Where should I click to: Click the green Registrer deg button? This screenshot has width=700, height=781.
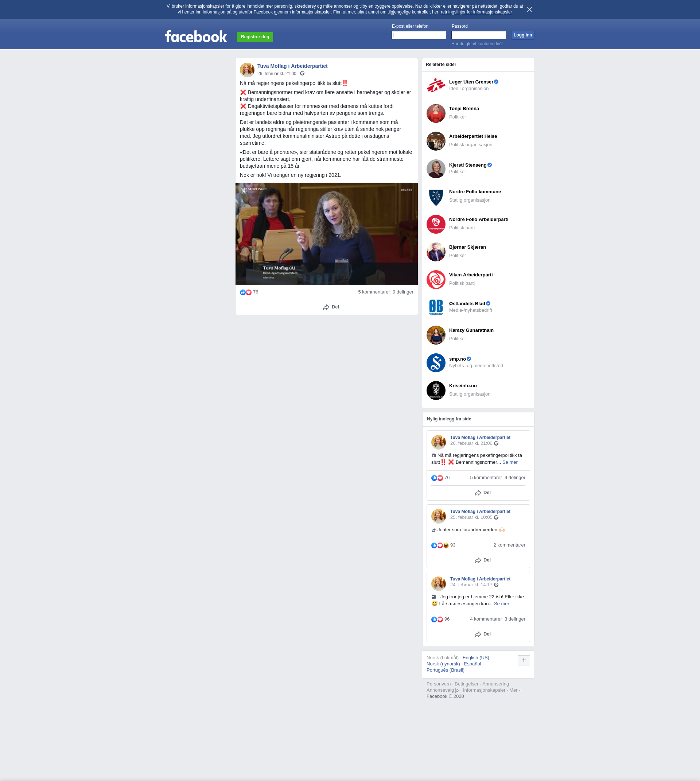click(254, 37)
